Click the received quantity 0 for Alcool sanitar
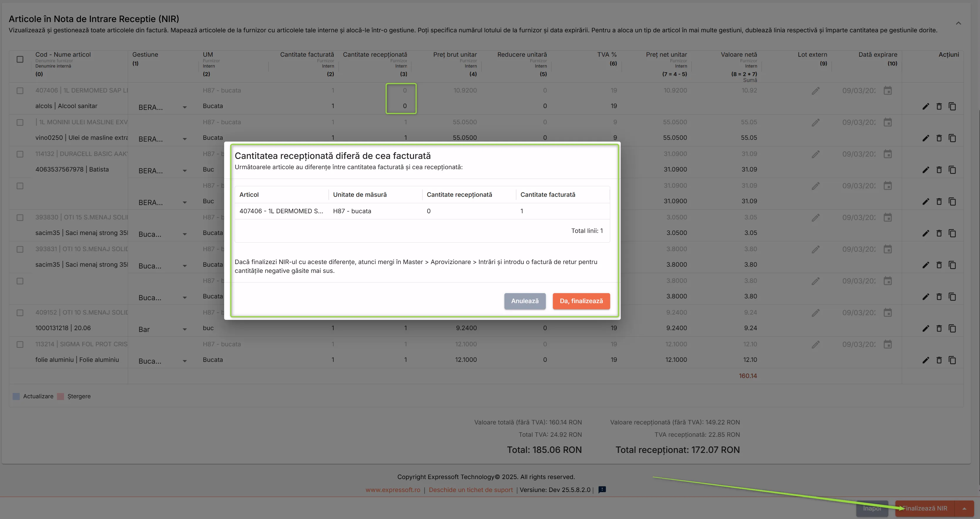The width and height of the screenshot is (980, 519). (405, 106)
